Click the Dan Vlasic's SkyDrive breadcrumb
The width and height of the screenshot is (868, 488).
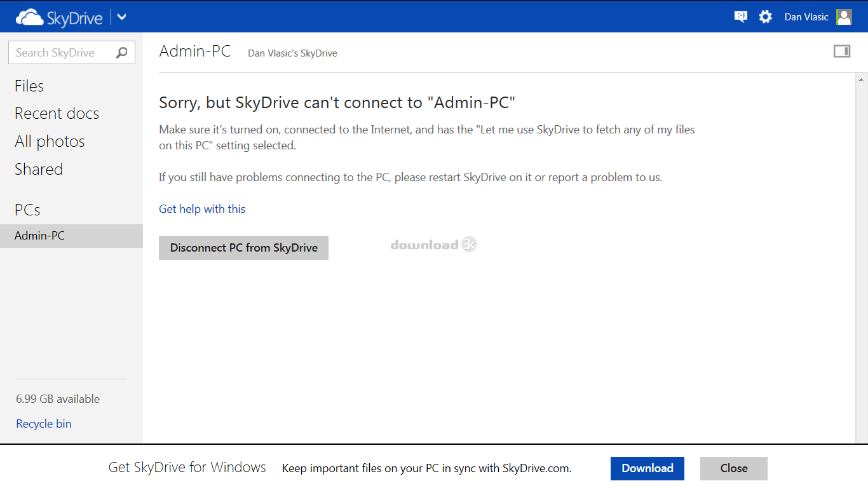[x=292, y=53]
